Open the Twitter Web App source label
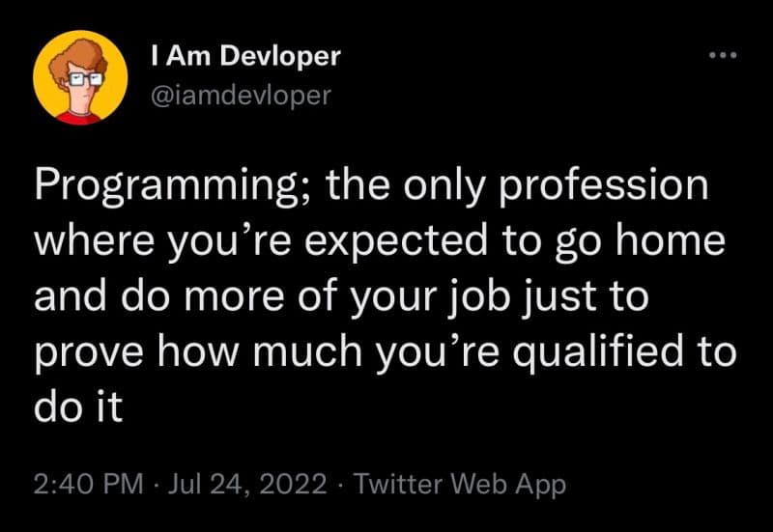 pos(460,484)
